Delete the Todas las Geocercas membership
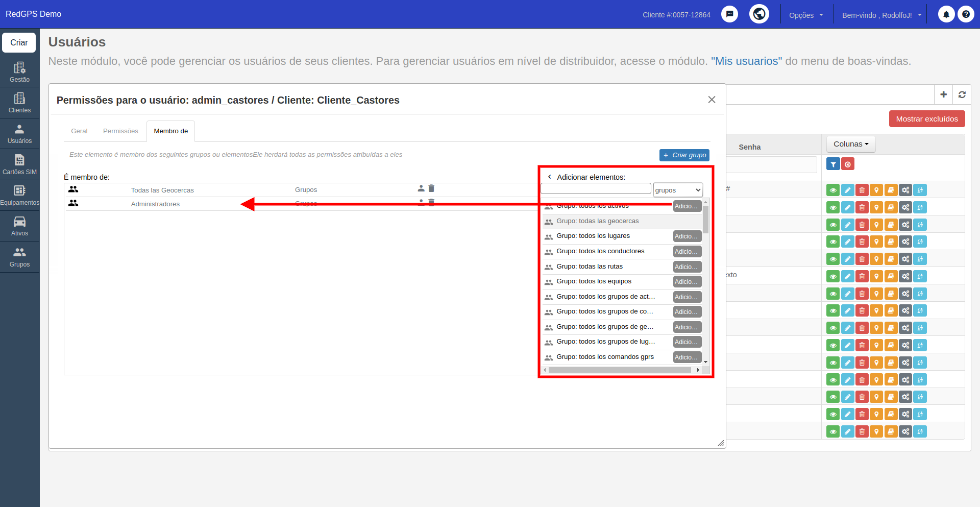Viewport: 980px width, 507px height. coord(431,188)
